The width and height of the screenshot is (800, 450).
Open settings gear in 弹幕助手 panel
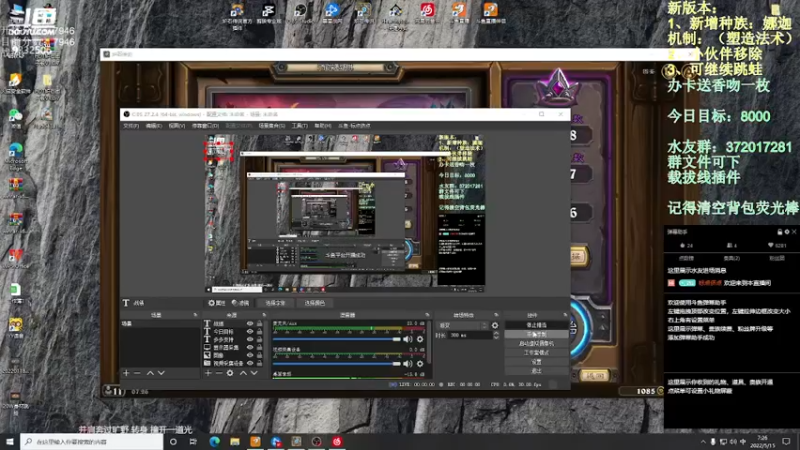(787, 232)
